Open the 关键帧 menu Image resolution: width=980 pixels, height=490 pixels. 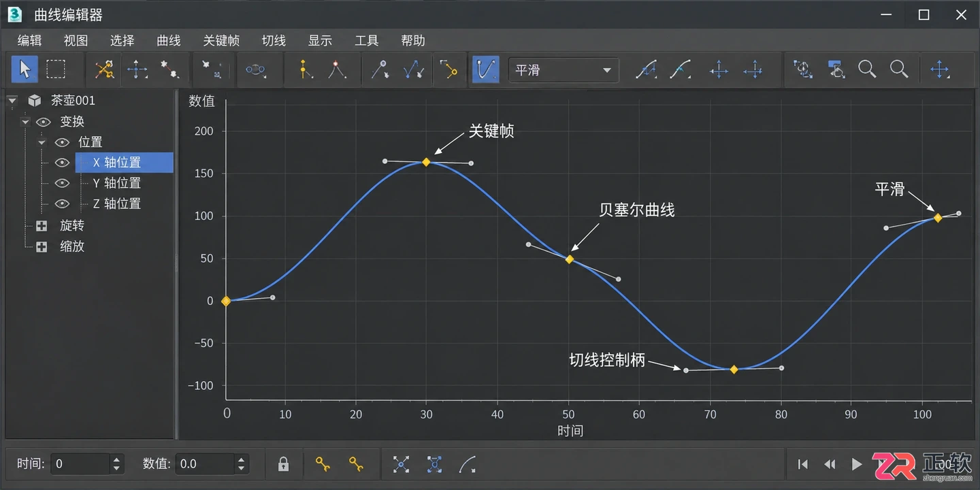221,40
